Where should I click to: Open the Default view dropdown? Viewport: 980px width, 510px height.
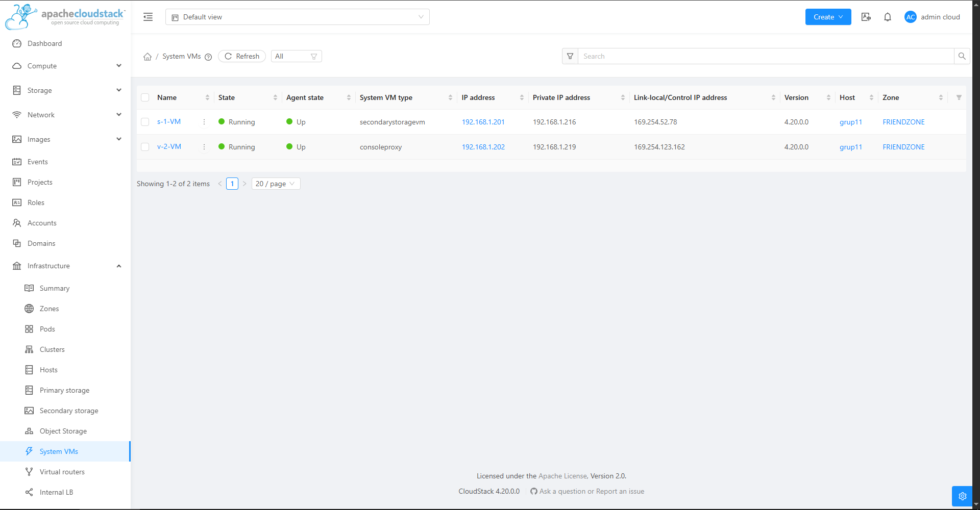297,17
